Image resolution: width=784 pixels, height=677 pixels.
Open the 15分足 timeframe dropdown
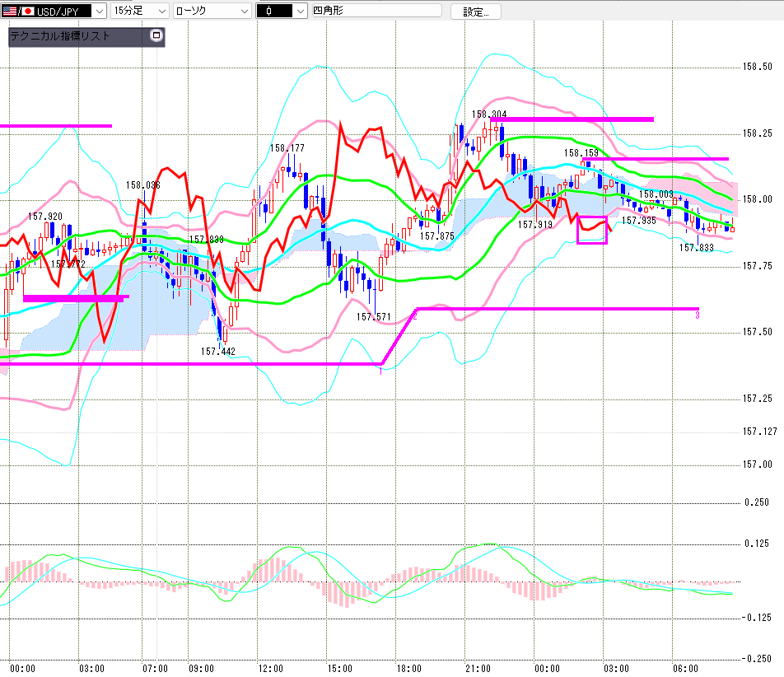pyautogui.click(x=139, y=11)
